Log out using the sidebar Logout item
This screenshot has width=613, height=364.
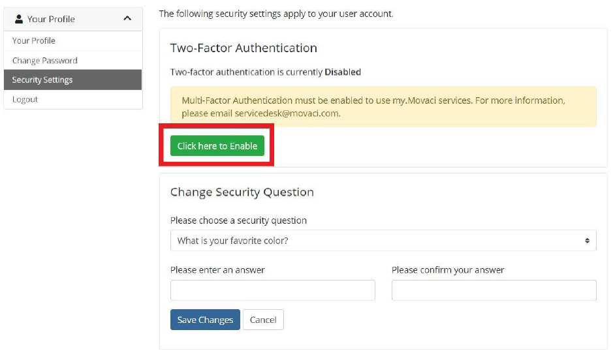click(x=25, y=99)
